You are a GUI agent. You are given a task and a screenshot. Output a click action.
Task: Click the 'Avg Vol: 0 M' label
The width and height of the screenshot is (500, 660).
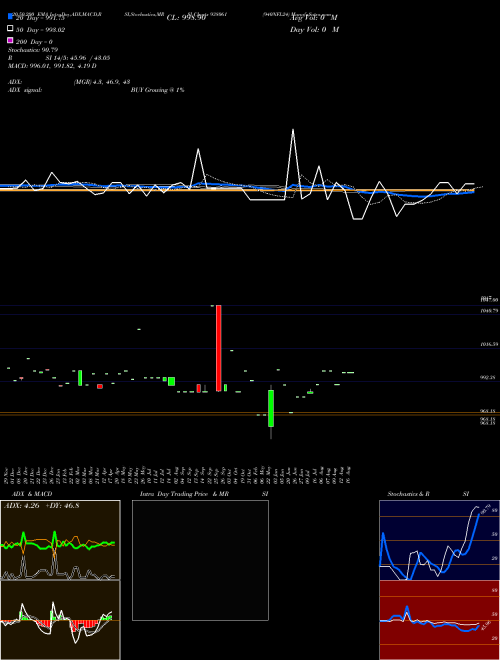(x=314, y=18)
